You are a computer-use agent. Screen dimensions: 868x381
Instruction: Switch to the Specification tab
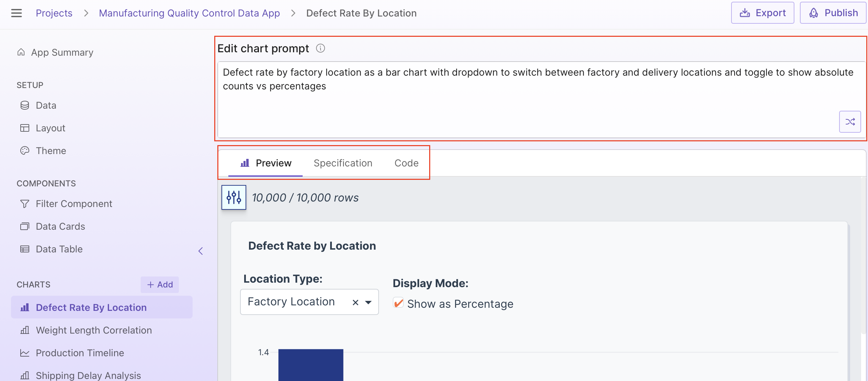coord(343,163)
